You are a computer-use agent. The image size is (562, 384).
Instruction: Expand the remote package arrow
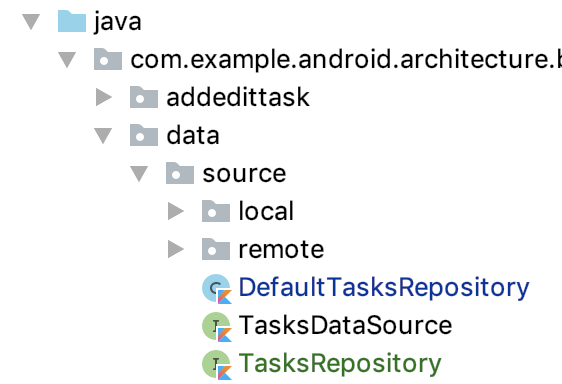click(176, 249)
